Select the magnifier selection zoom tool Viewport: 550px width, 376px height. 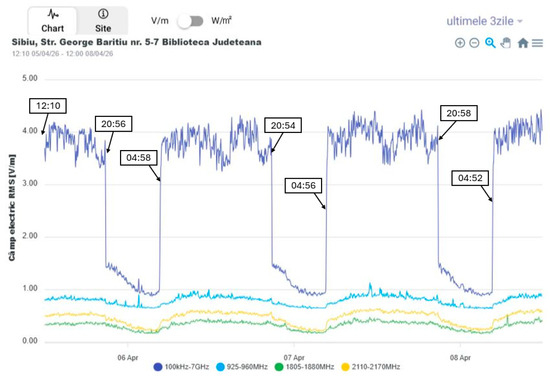pyautogui.click(x=490, y=43)
